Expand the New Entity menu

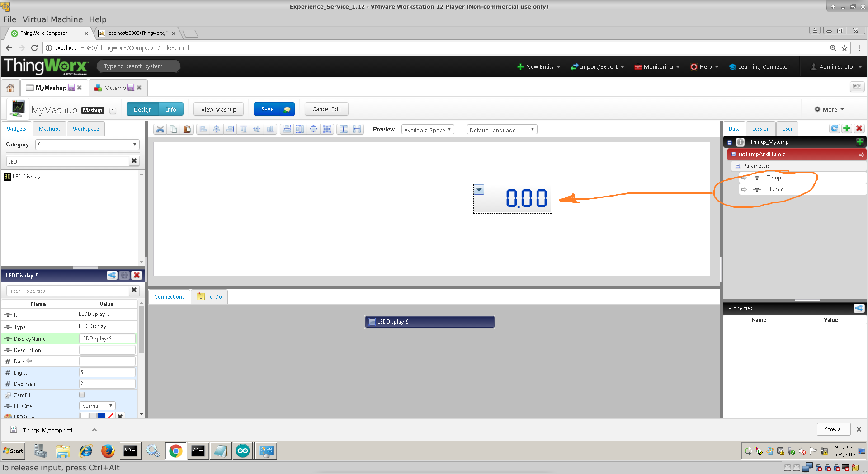click(x=539, y=66)
